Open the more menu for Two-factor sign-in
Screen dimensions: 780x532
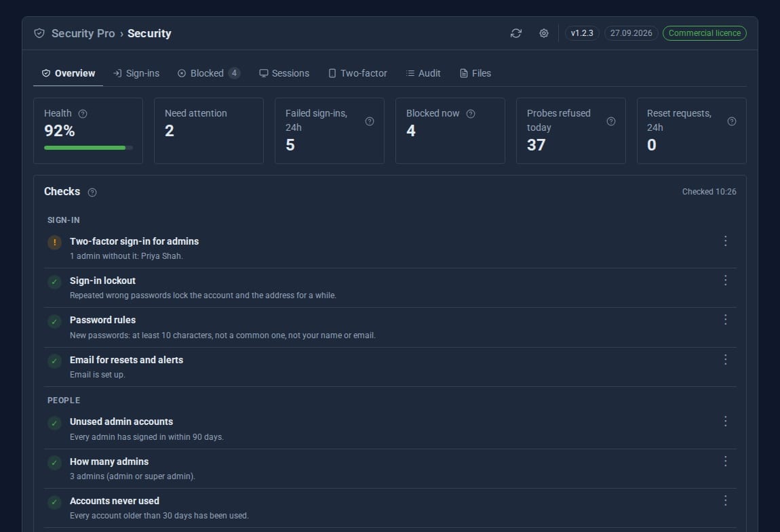[725, 241]
